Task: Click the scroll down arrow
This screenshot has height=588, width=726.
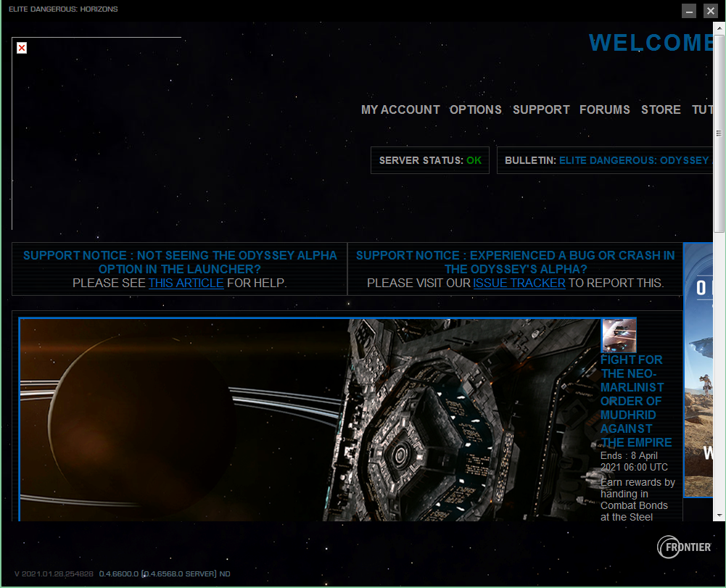Action: [x=719, y=515]
